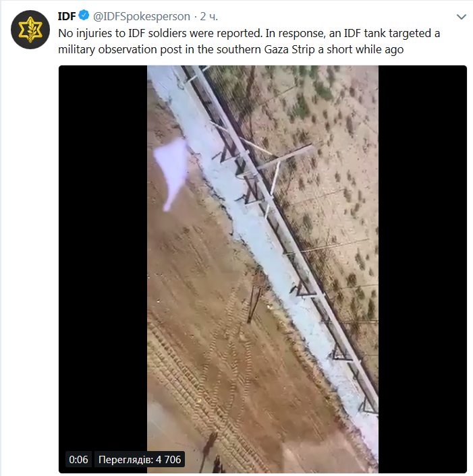Play the embedded video clip
The image size is (473, 476).
pos(262,269)
